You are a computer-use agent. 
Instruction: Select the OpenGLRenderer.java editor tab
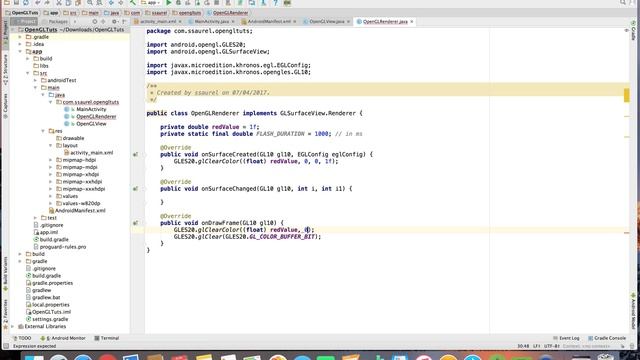point(385,22)
